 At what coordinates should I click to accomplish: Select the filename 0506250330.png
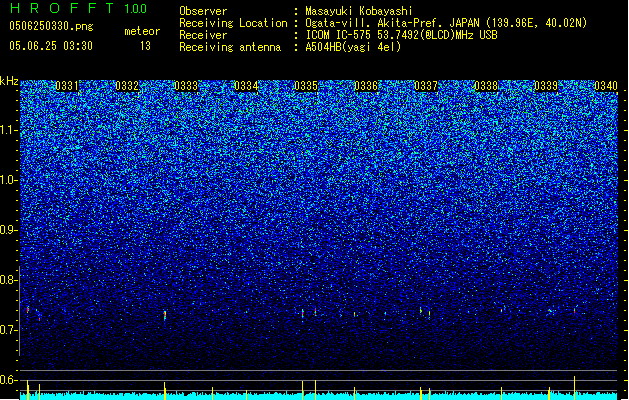pyautogui.click(x=51, y=26)
